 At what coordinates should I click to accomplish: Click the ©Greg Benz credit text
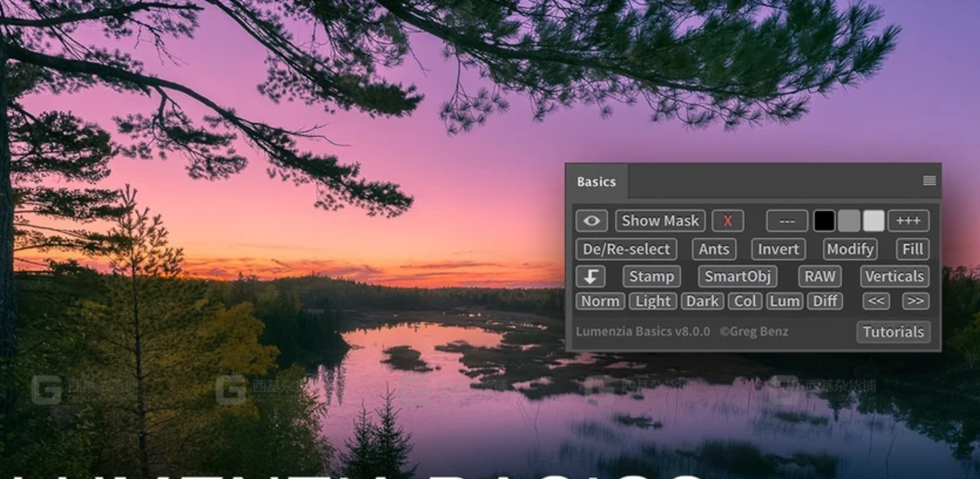[754, 332]
